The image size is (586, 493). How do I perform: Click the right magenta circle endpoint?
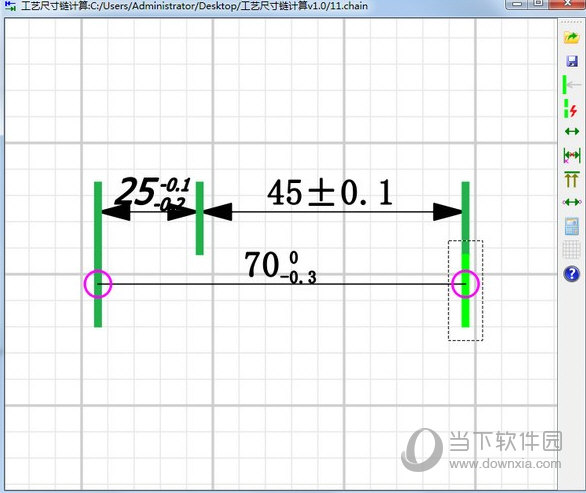click(465, 284)
